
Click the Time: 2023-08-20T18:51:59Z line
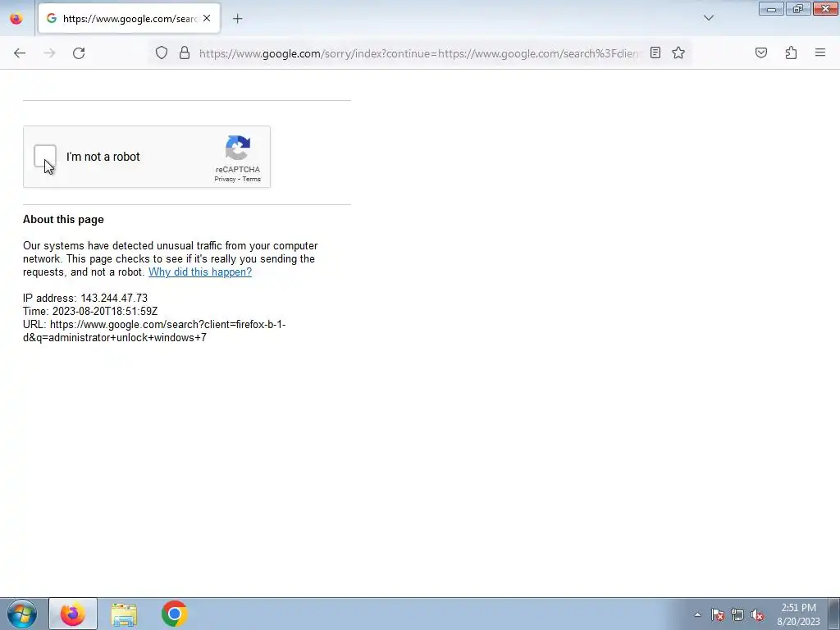click(90, 311)
